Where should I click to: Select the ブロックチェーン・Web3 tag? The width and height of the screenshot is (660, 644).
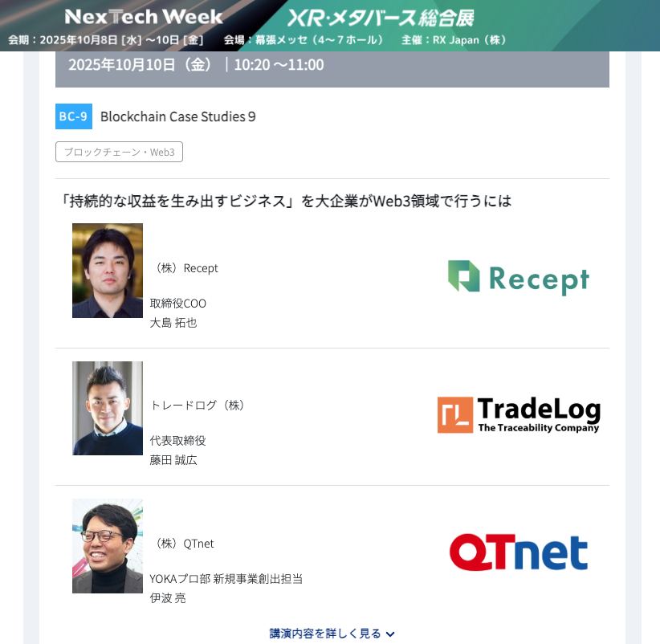pos(119,152)
